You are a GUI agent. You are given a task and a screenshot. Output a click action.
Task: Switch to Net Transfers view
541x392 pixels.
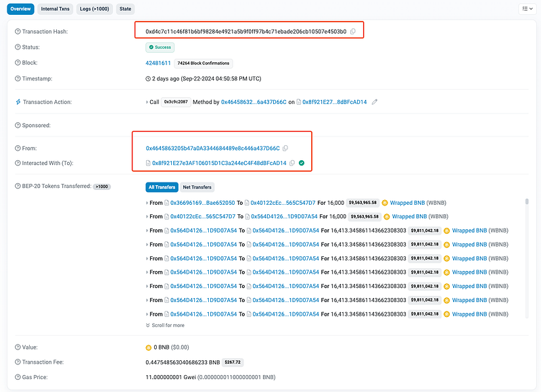(x=197, y=187)
